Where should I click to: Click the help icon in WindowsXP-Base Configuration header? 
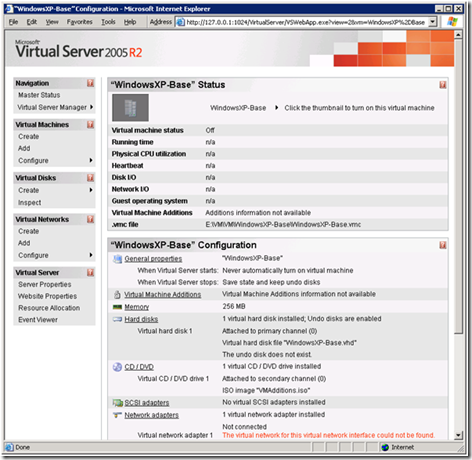coord(442,245)
